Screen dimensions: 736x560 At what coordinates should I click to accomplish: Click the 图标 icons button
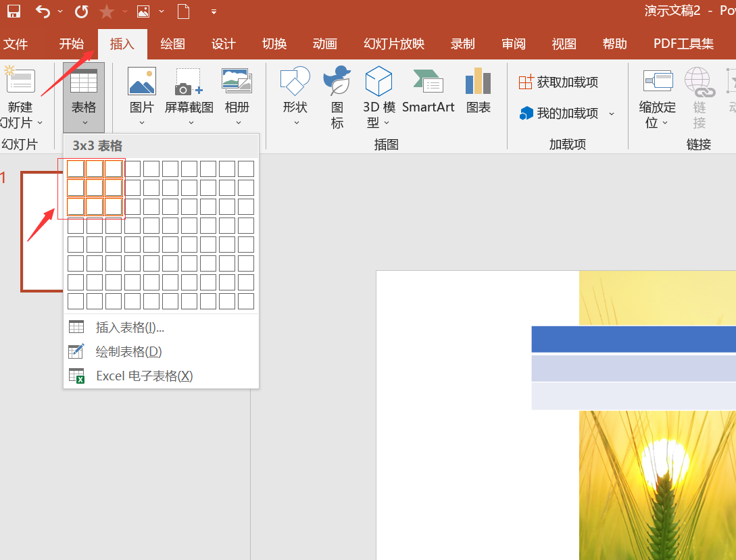(337, 97)
